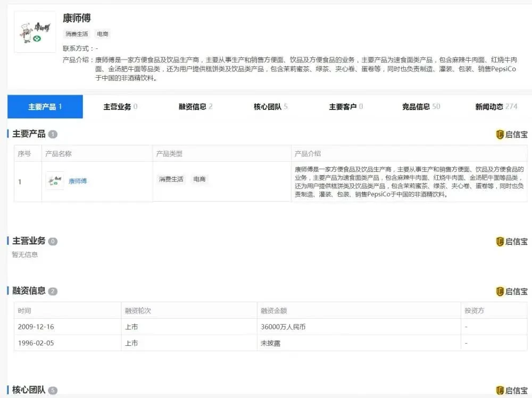This screenshot has height=398, width=532.
Task: Open the 融资信息 tab
Action: [x=195, y=107]
